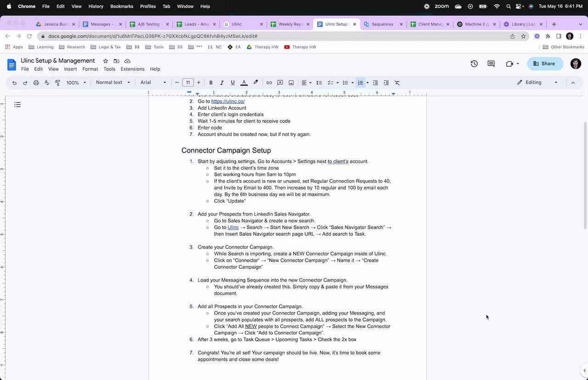The width and height of the screenshot is (588, 380).
Task: Print the document via printer icon
Action: click(36, 83)
